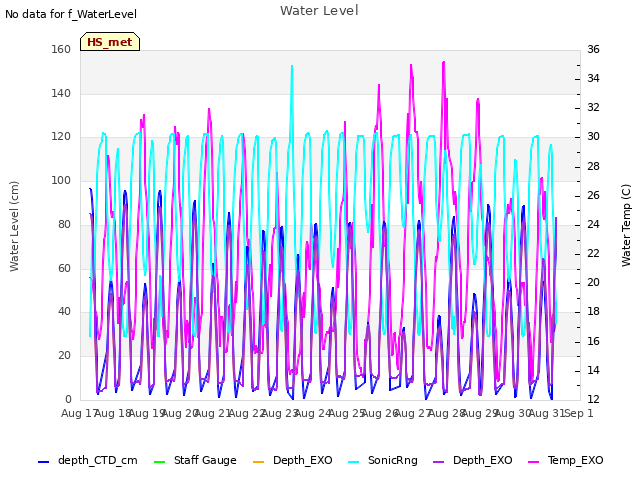
Task: Click the magenta Temp_EXO legend swatch
Action: (533, 462)
